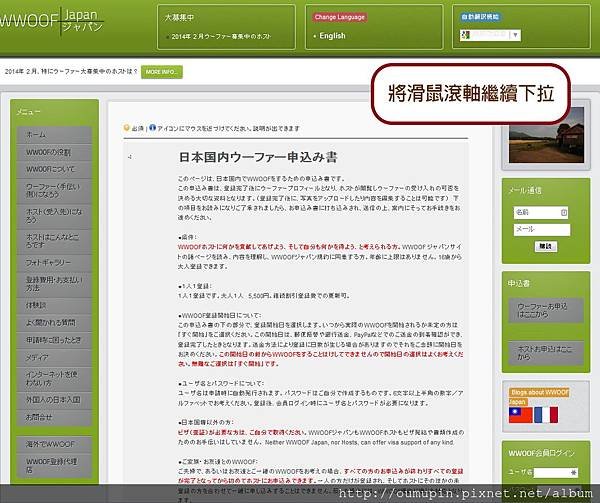Open 外国人の日本入国 menu item
Viewport: 600px width, 503px height.
(54, 400)
